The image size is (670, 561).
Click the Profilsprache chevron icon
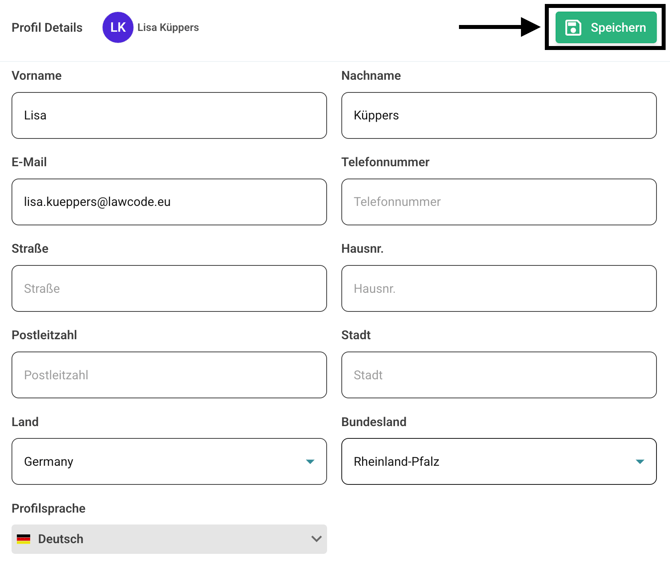coord(316,539)
